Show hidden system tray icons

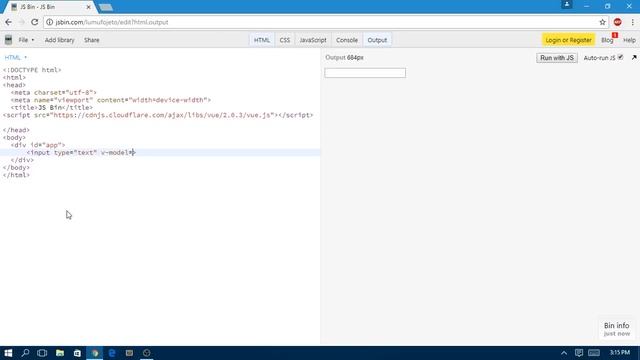(564, 353)
